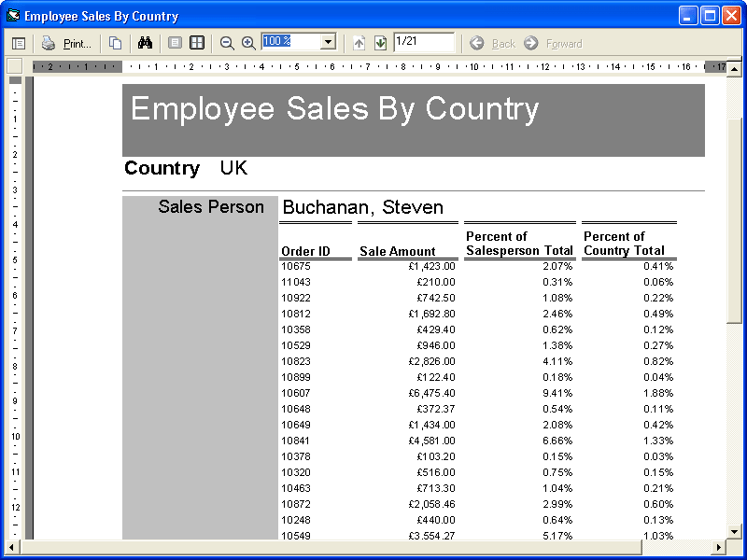Toggle the group tree panel
747x560 pixels.
tap(19, 43)
